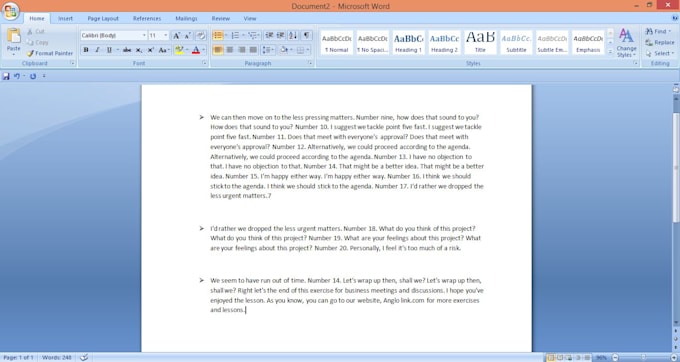680x362 pixels.
Task: Open the line spacing dropdown
Action: 268,50
